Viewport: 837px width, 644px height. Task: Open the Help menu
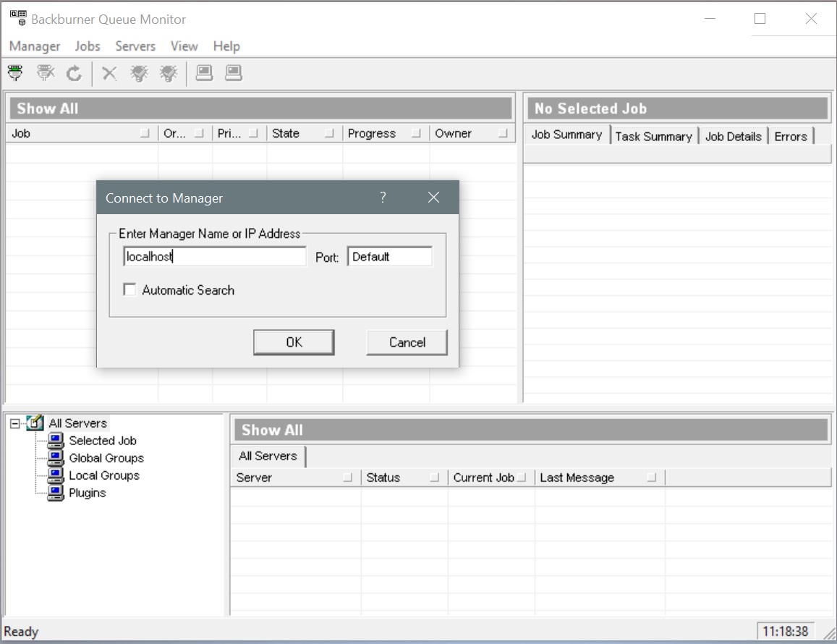(x=227, y=46)
